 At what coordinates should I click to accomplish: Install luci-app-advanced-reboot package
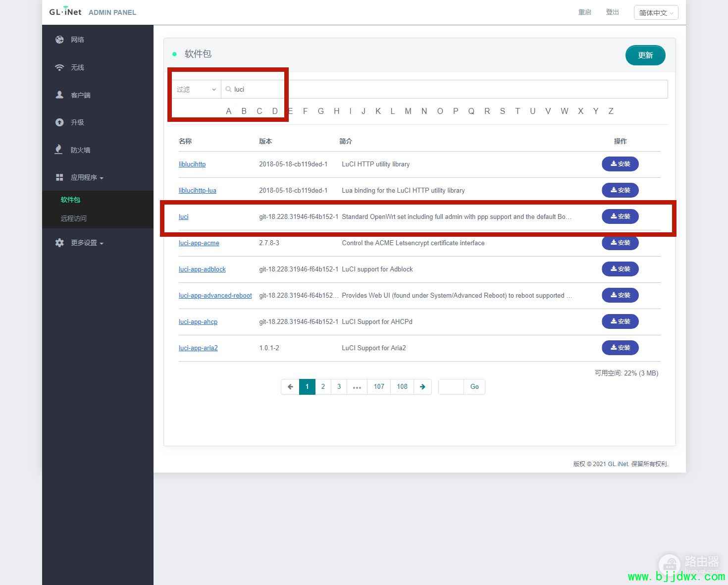(620, 295)
